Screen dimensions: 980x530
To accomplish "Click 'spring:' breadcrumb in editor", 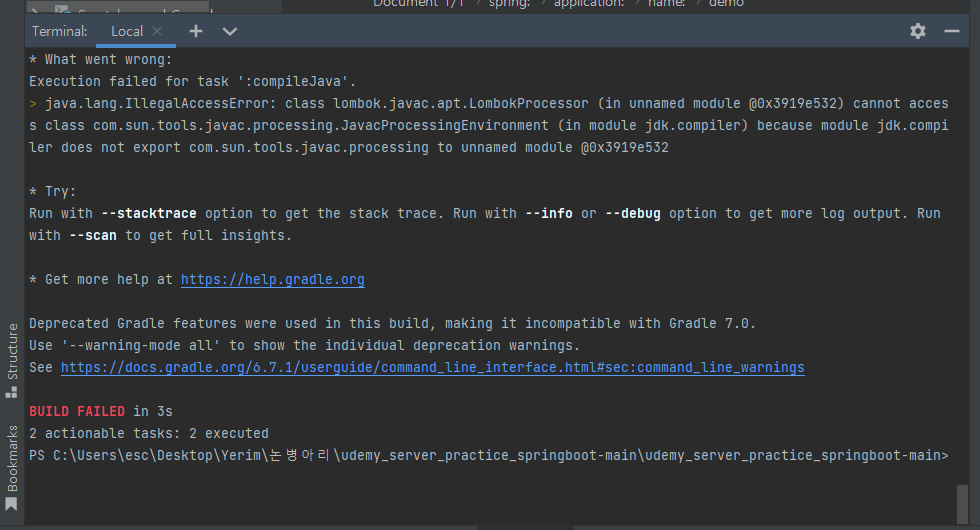I will (509, 4).
